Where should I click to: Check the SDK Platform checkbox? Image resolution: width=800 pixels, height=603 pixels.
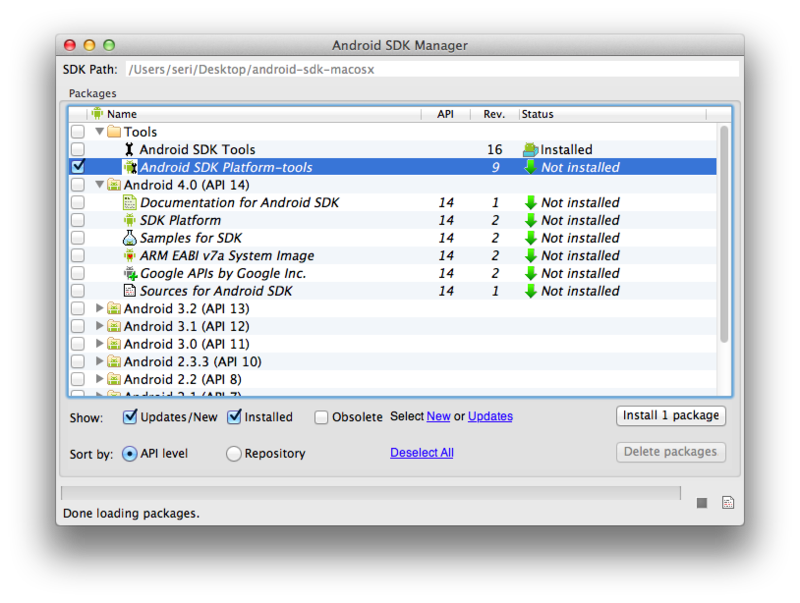(78, 220)
